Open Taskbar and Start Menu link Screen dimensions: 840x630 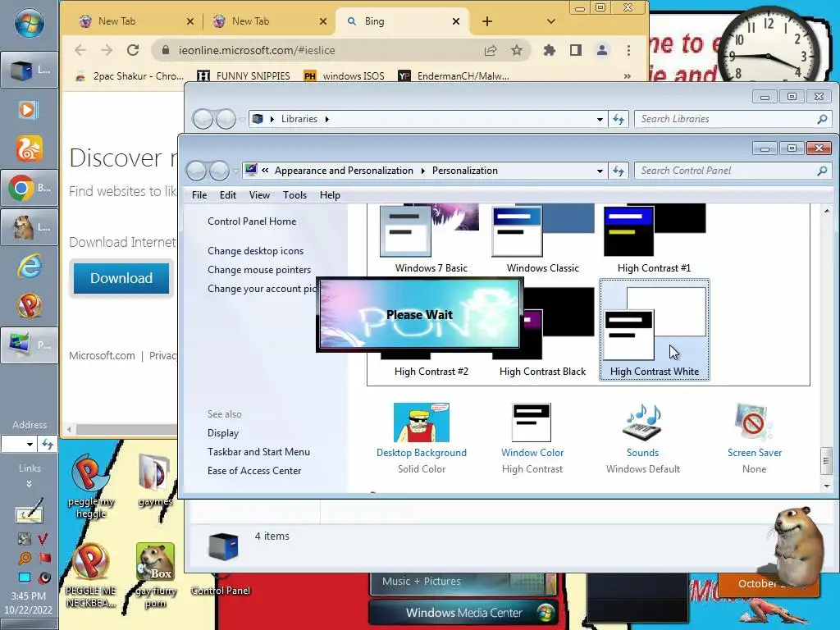point(258,452)
